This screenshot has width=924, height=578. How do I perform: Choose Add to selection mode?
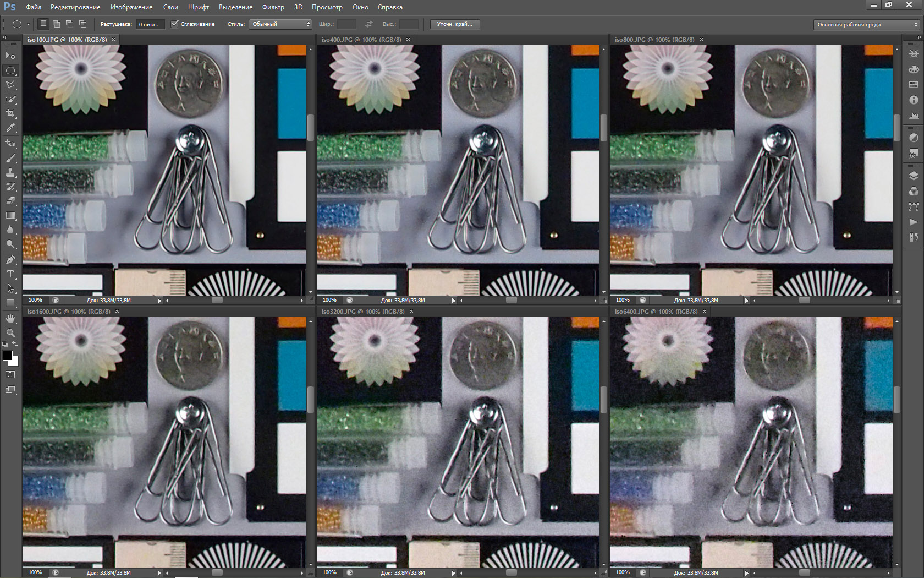[57, 24]
